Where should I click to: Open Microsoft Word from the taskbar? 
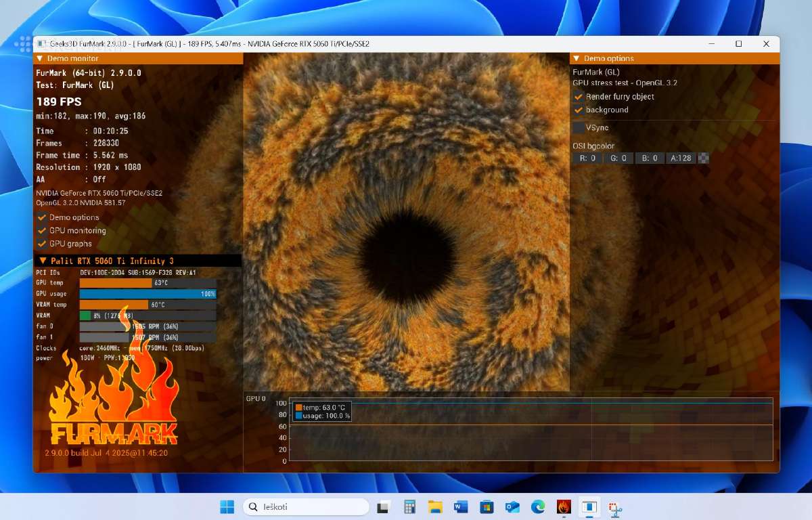click(461, 506)
